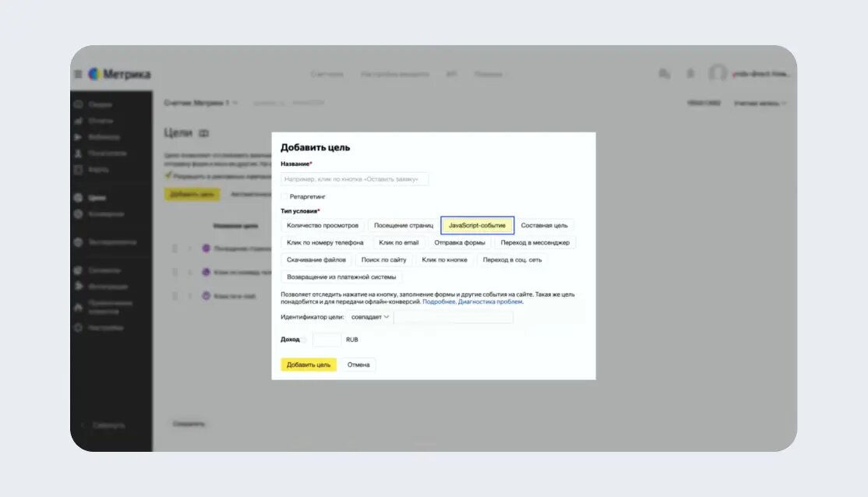
Task: Select the Составная цель condition type
Action: coord(544,225)
